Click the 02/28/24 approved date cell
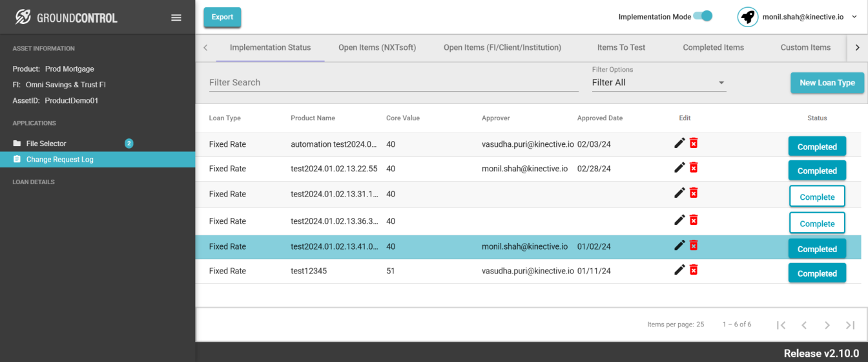 pyautogui.click(x=594, y=169)
